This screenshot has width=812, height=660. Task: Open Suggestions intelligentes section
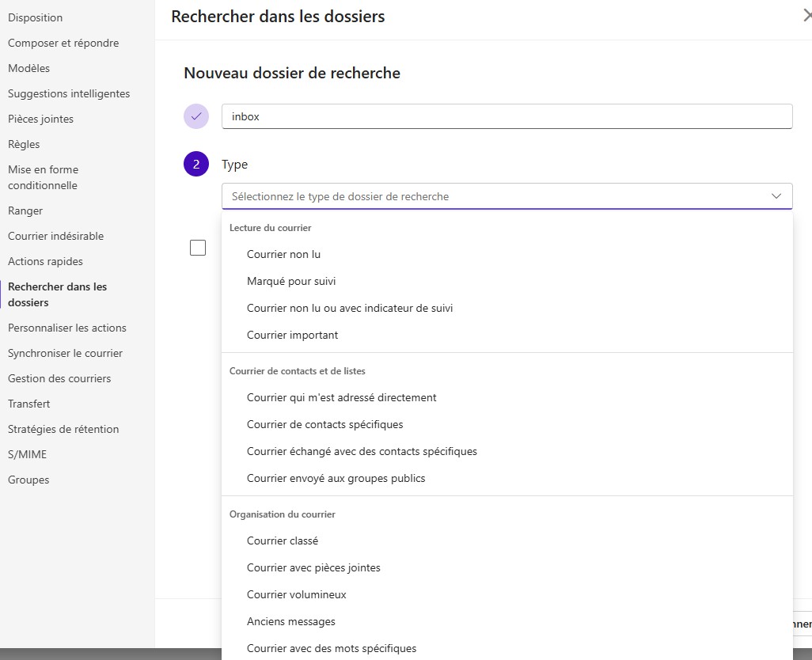click(69, 93)
